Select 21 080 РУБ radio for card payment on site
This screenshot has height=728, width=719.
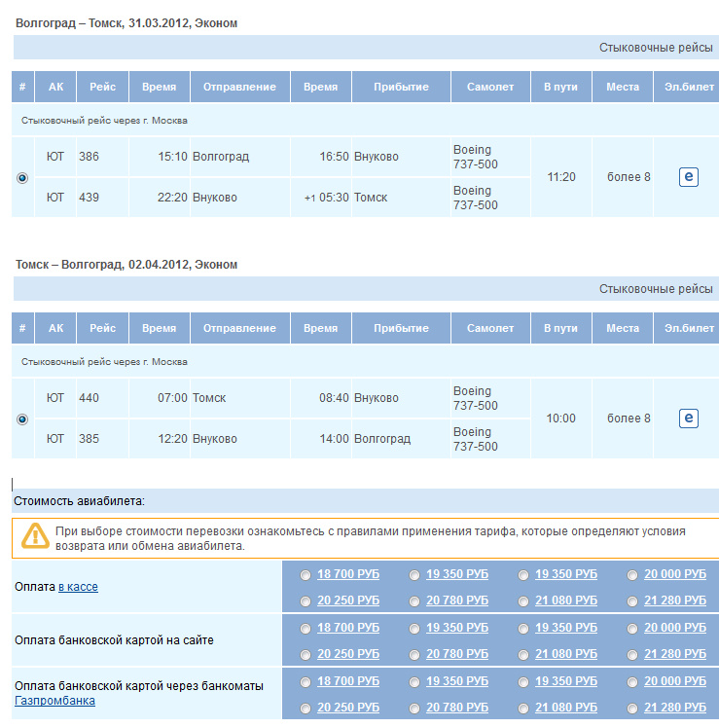pyautogui.click(x=524, y=653)
